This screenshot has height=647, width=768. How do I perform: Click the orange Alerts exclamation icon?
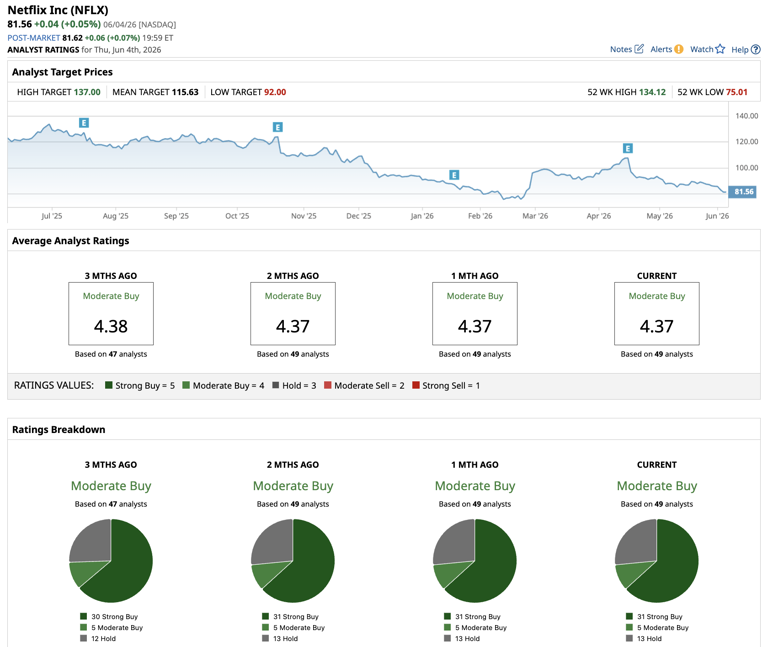[x=678, y=49]
